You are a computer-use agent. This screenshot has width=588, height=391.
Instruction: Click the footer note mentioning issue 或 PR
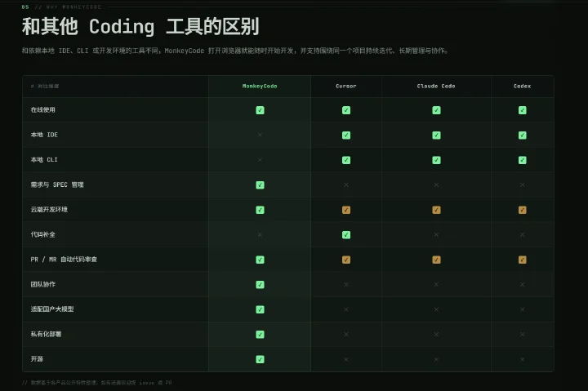coord(96,383)
